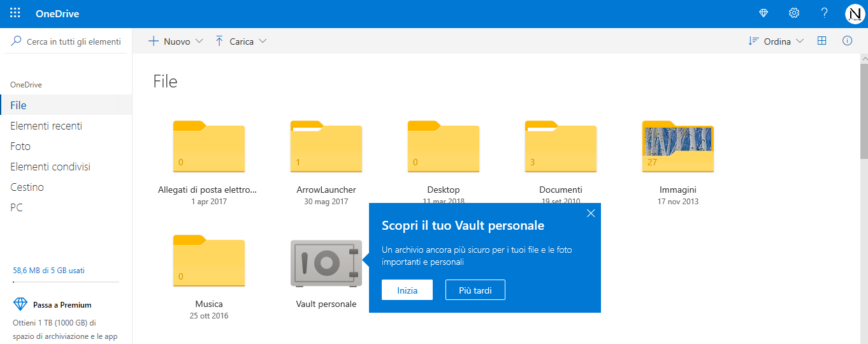Open the Allegati di posta elettronica folder
The width and height of the screenshot is (868, 344).
click(x=209, y=146)
